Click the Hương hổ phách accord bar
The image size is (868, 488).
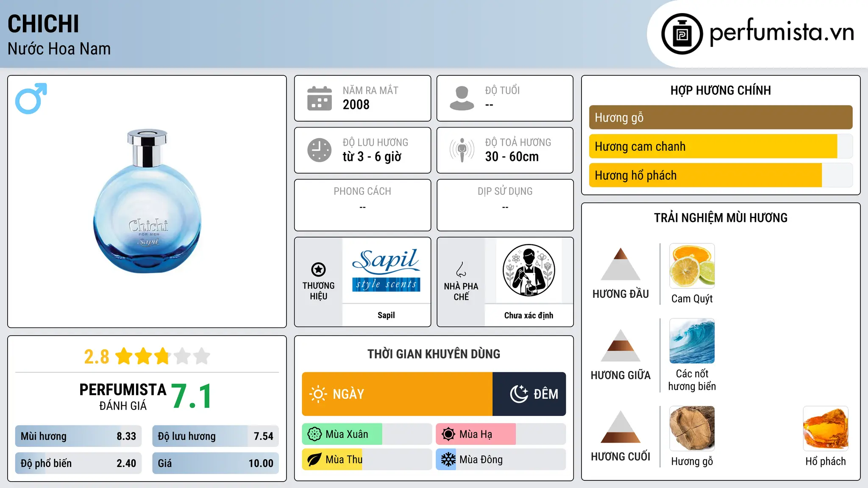click(x=721, y=175)
